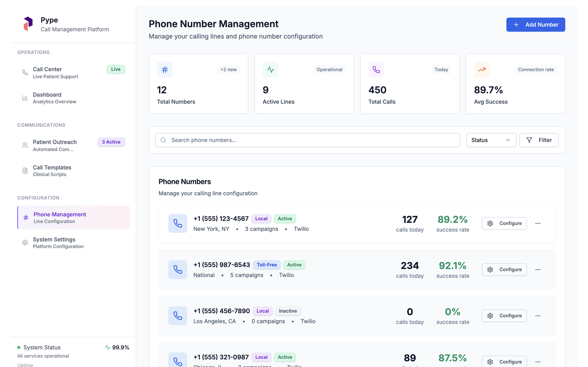The height and width of the screenshot is (367, 588).
Task: Click phone icon for +1 (555) 456-7890
Action: pyautogui.click(x=178, y=316)
